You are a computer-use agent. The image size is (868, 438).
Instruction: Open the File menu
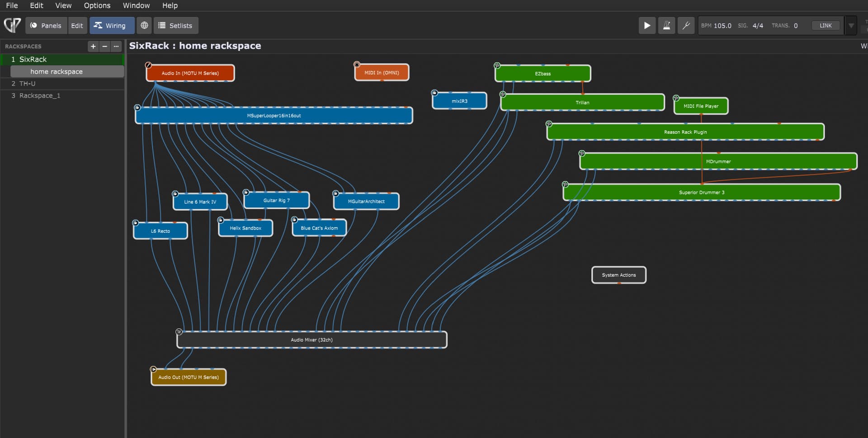tap(12, 5)
